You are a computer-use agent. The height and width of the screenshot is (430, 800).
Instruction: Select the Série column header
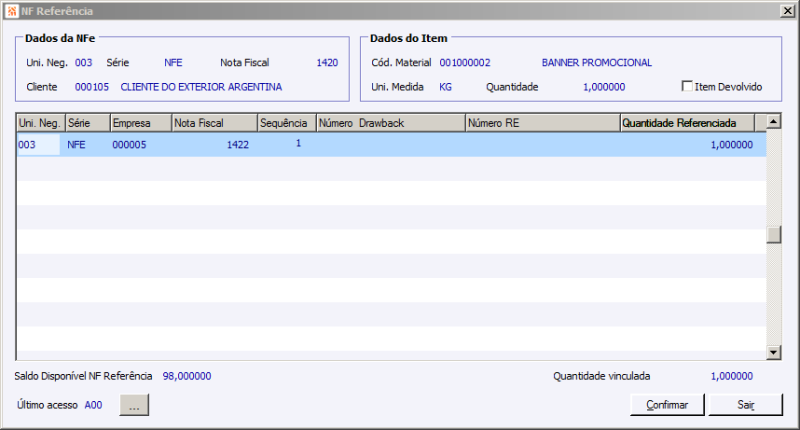[x=88, y=123]
